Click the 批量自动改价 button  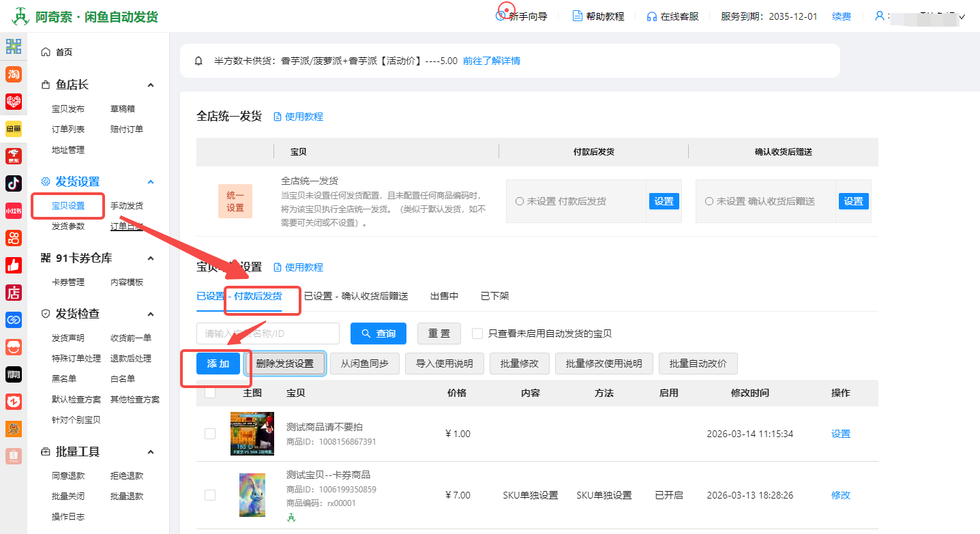click(698, 364)
